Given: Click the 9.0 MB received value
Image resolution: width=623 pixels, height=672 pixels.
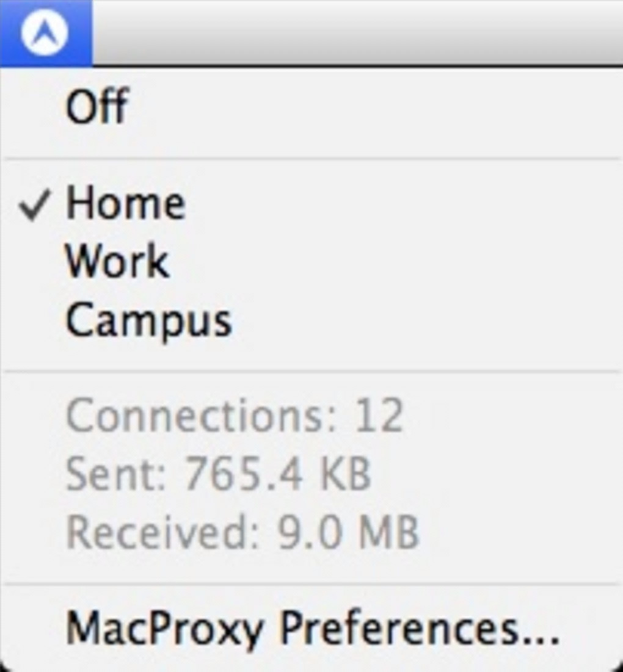Looking at the screenshot, I should (x=348, y=532).
